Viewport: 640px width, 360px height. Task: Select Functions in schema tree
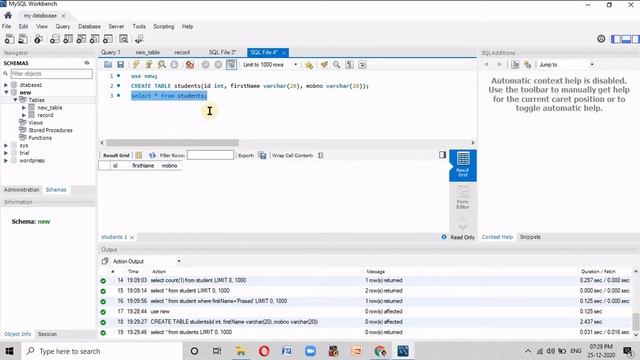[x=40, y=138]
